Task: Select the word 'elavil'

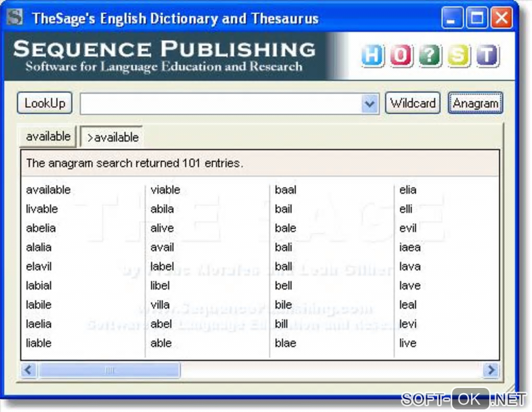Action: (39, 266)
